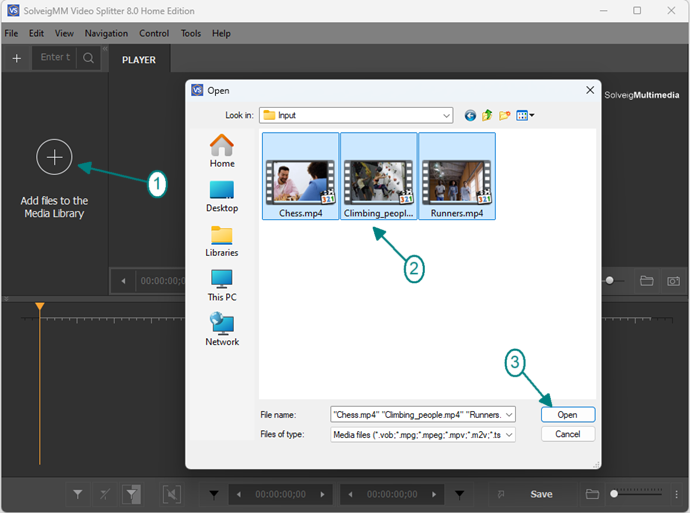690x513 pixels.
Task: Click the first filter marker icon in bottom toolbar
Action: coord(77,495)
